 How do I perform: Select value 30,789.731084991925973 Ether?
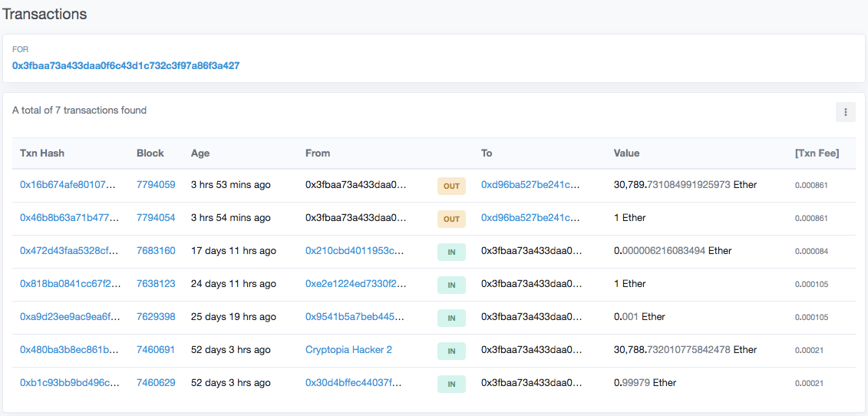coord(685,185)
